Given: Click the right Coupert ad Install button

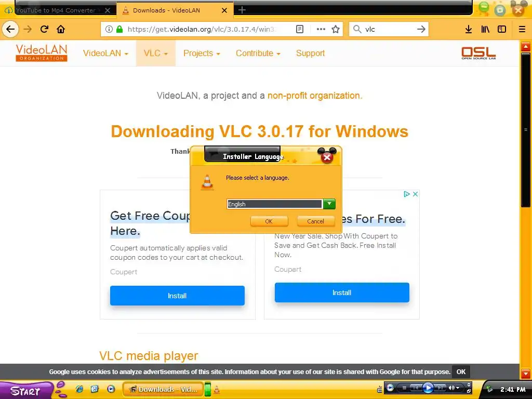Looking at the screenshot, I should coord(342,292).
